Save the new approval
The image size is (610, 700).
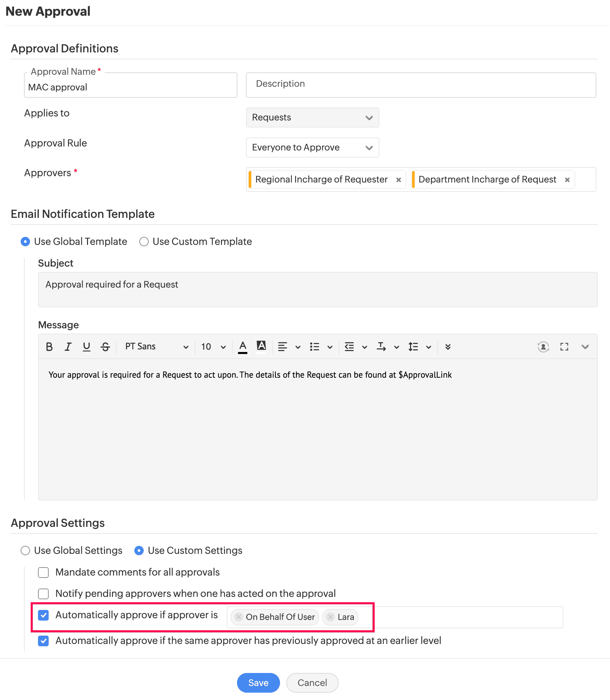[x=258, y=683]
